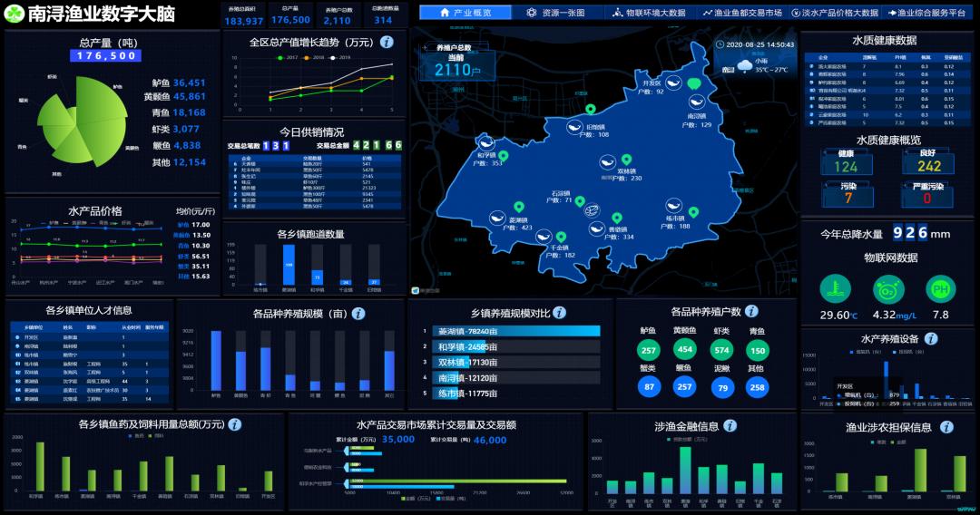Click the total output value 176,500 badge
Screen dimensions: 980x515
105,55
